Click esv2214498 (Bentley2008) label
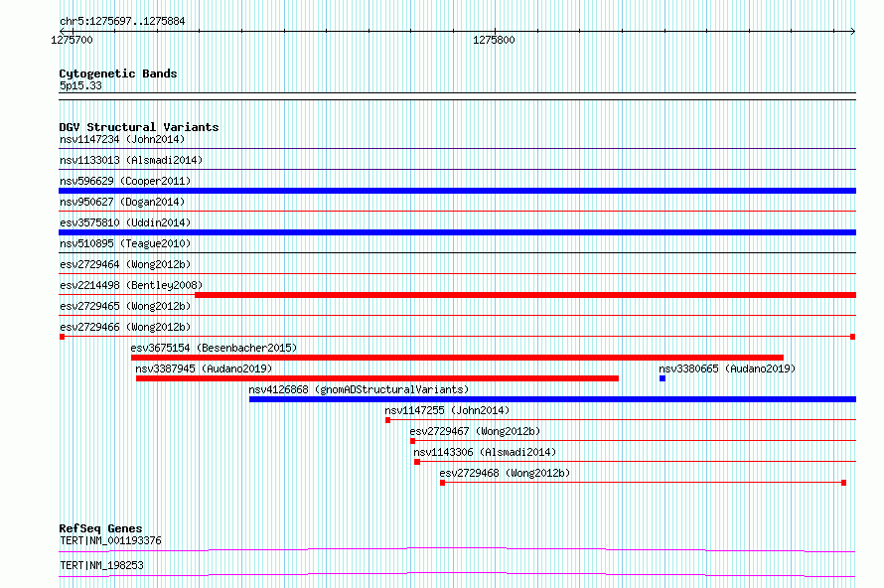This screenshot has height=588, width=884. 131,285
